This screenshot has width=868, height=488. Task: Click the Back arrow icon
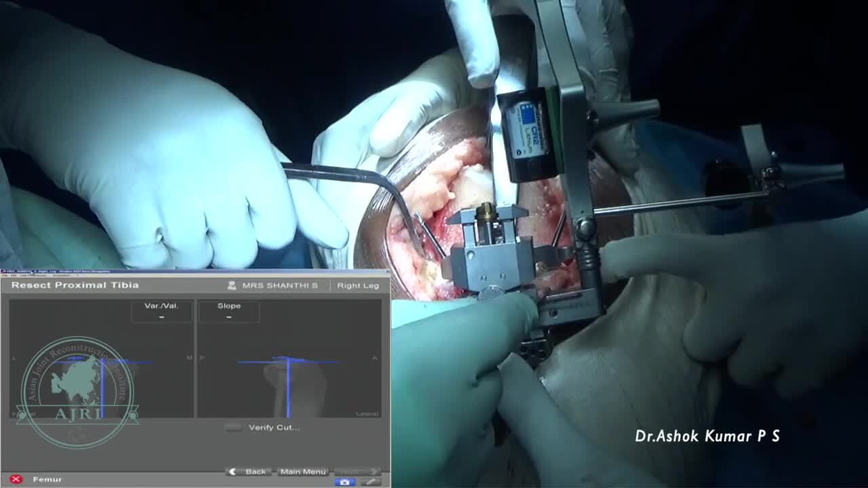(233, 472)
